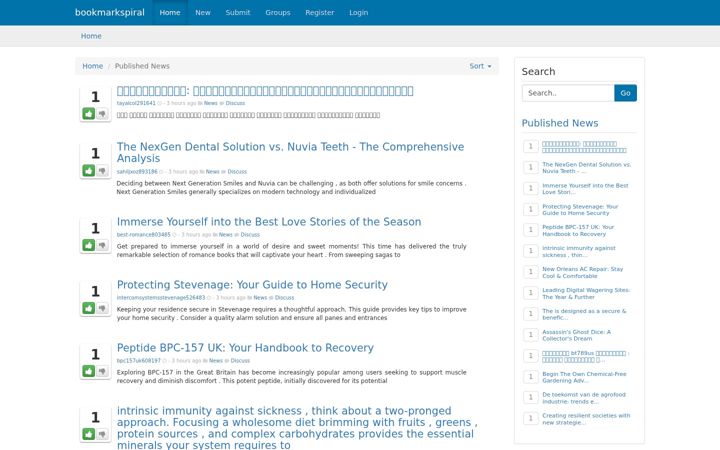Click vote count box beside New Orleans AC Repair
Image resolution: width=720 pixels, height=450 pixels.
[531, 272]
